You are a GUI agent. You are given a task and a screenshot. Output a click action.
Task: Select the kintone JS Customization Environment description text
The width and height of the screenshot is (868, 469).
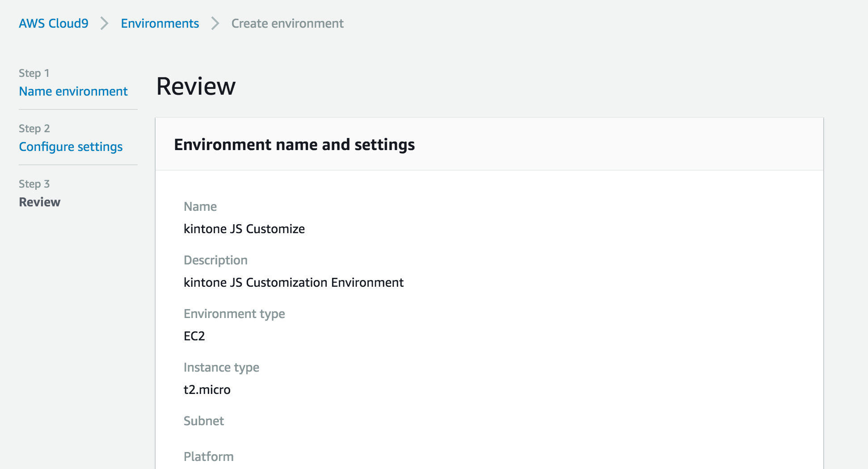coord(293,282)
